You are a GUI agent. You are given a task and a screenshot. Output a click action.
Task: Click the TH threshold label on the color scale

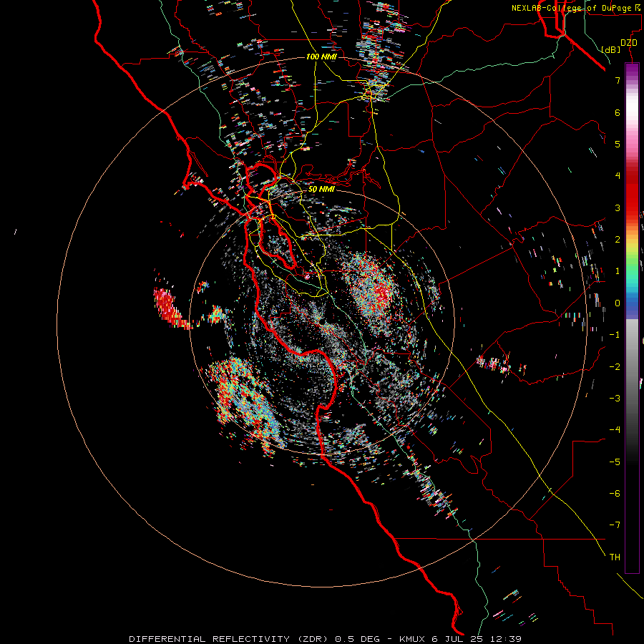click(615, 557)
